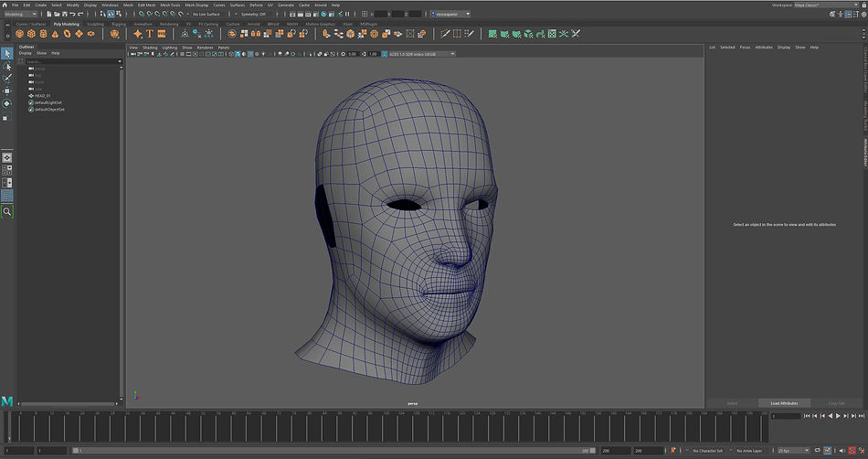Go to end of playback range

(862, 416)
